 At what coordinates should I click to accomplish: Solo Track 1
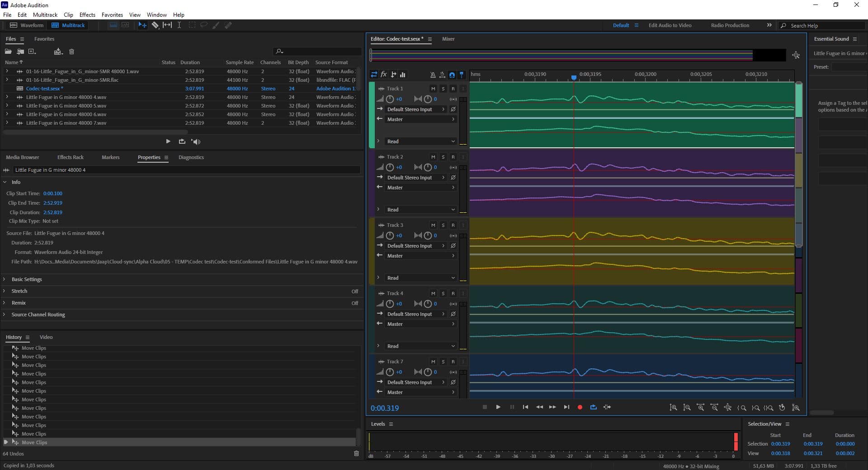443,89
